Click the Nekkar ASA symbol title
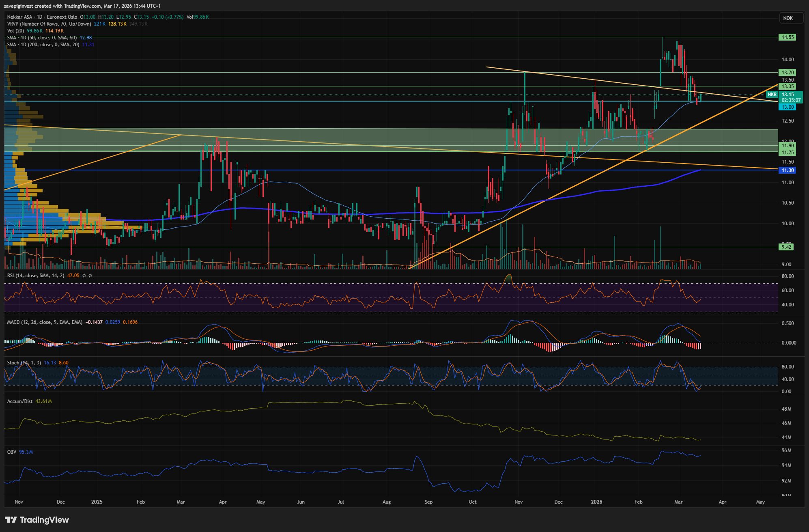 [x=19, y=17]
